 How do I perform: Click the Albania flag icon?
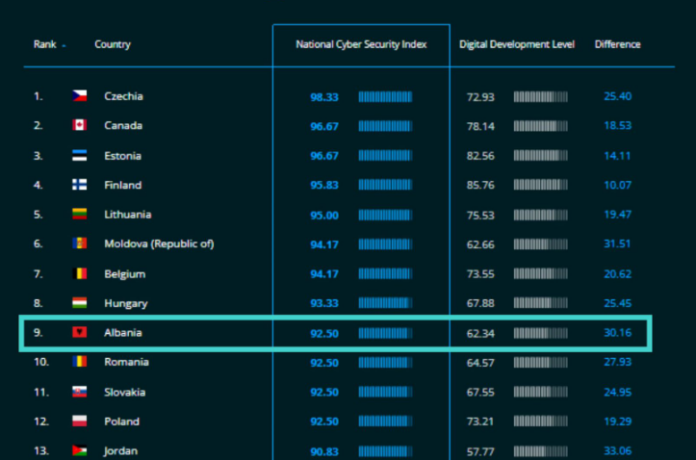(x=79, y=332)
